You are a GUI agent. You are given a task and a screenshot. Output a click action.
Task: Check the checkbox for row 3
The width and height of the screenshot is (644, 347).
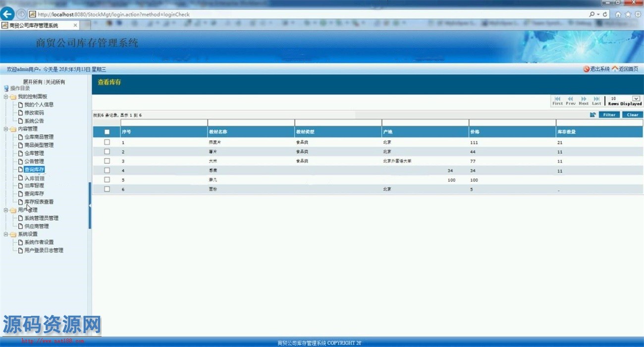coord(107,161)
